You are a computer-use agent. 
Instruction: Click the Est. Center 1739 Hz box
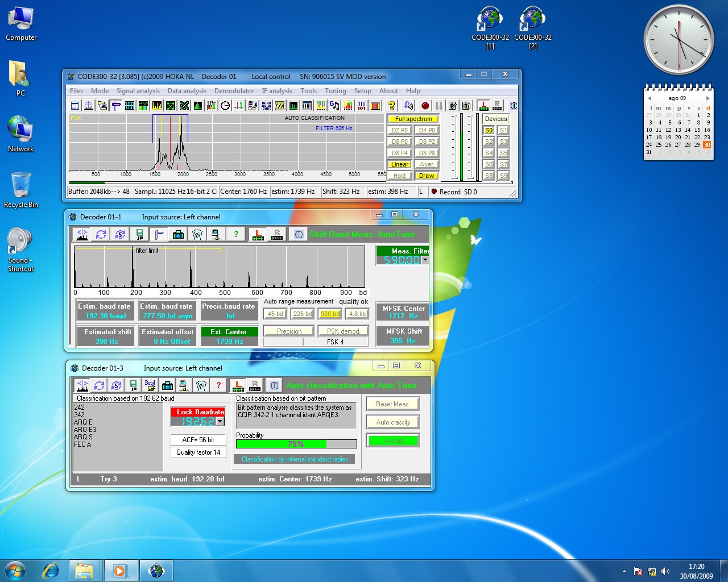click(x=230, y=336)
